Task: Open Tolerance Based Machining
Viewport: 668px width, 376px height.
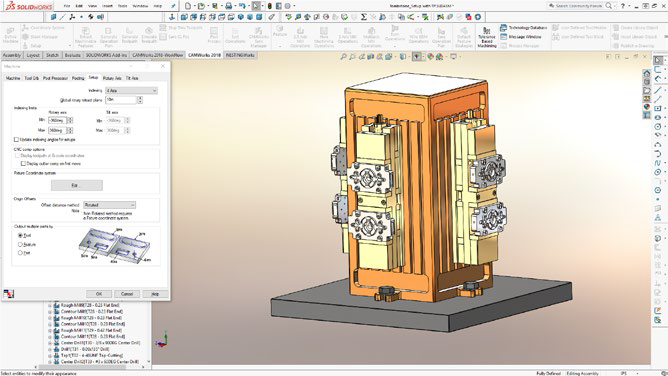Action: coord(487,37)
